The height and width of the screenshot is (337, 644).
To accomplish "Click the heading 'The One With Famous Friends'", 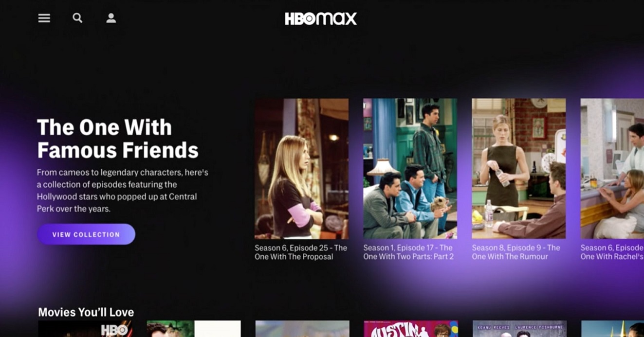I will point(118,139).
